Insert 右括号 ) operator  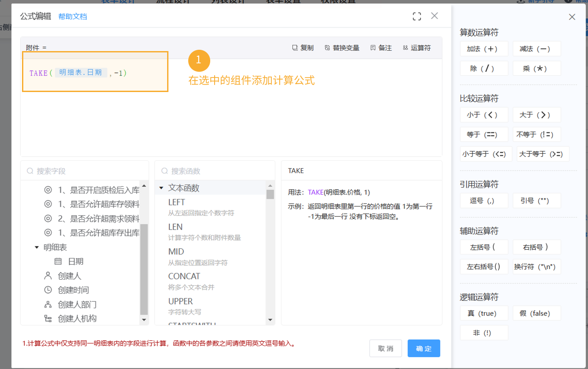click(537, 247)
